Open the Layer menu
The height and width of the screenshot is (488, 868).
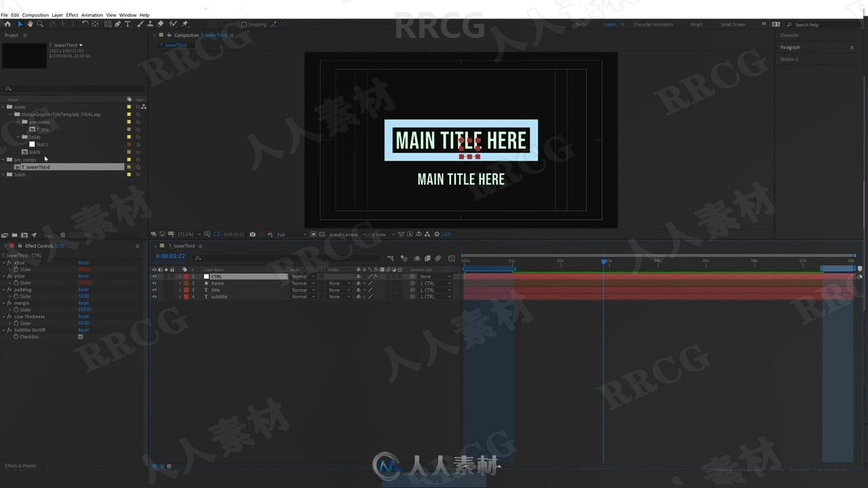[57, 15]
